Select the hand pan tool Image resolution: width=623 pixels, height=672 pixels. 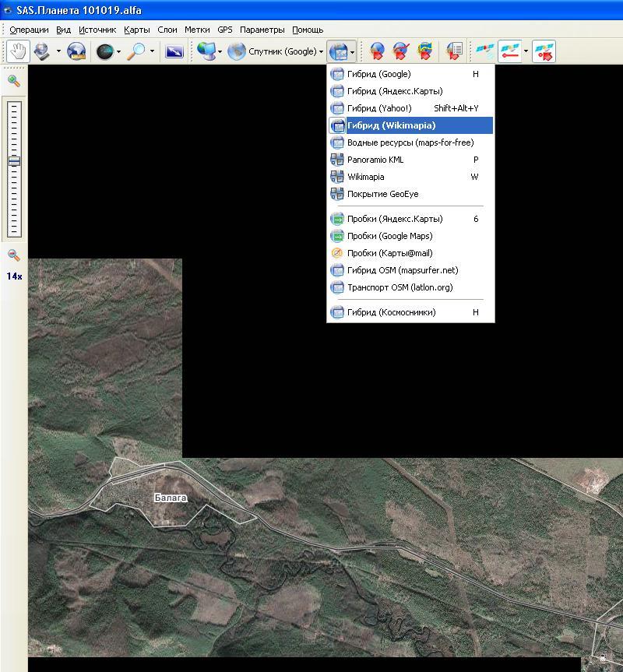coord(17,51)
